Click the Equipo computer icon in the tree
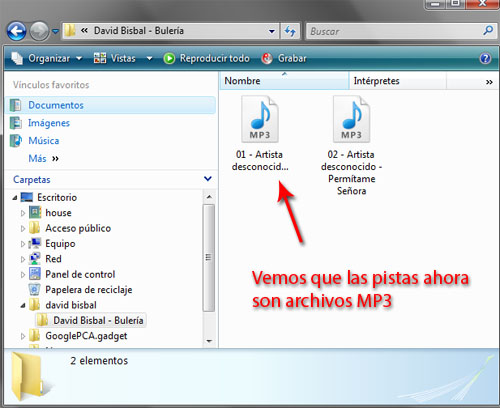500x408 pixels. coord(35,244)
